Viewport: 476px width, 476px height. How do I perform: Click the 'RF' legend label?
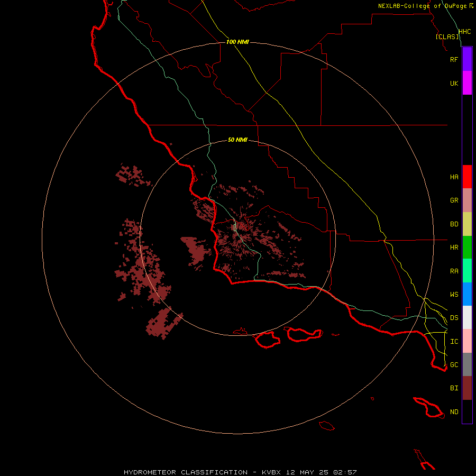454,59
